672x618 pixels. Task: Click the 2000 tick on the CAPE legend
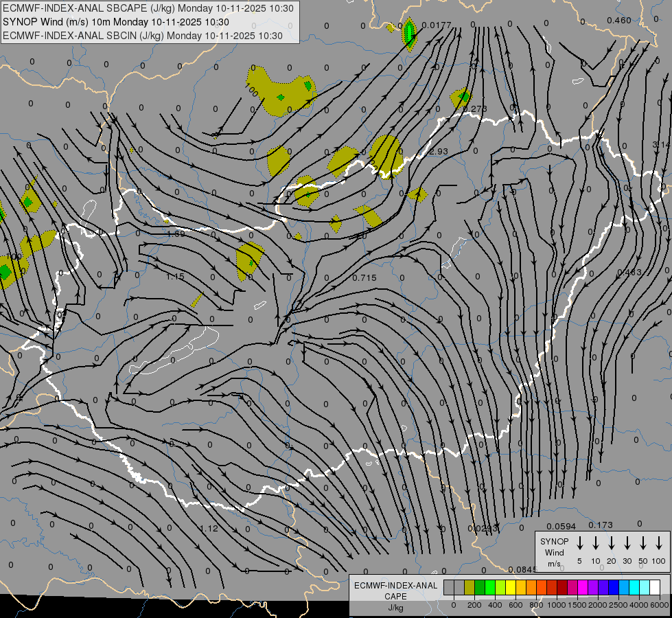point(598,605)
